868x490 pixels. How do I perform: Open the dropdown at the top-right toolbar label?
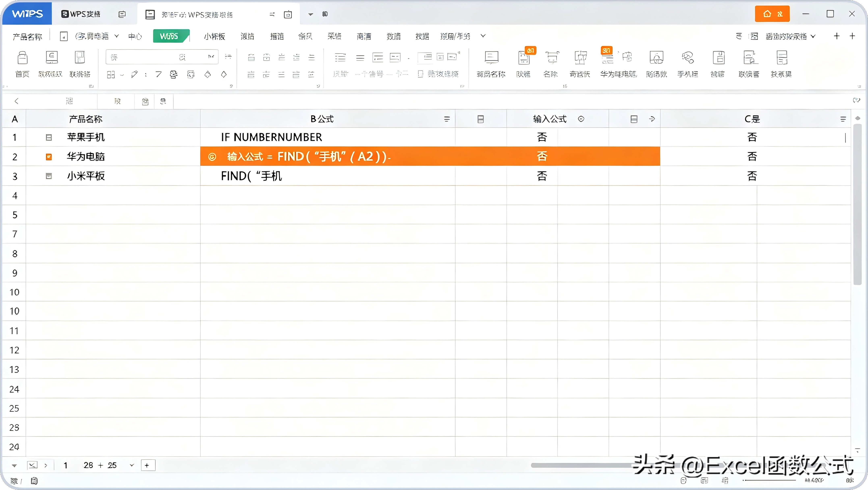coord(813,36)
